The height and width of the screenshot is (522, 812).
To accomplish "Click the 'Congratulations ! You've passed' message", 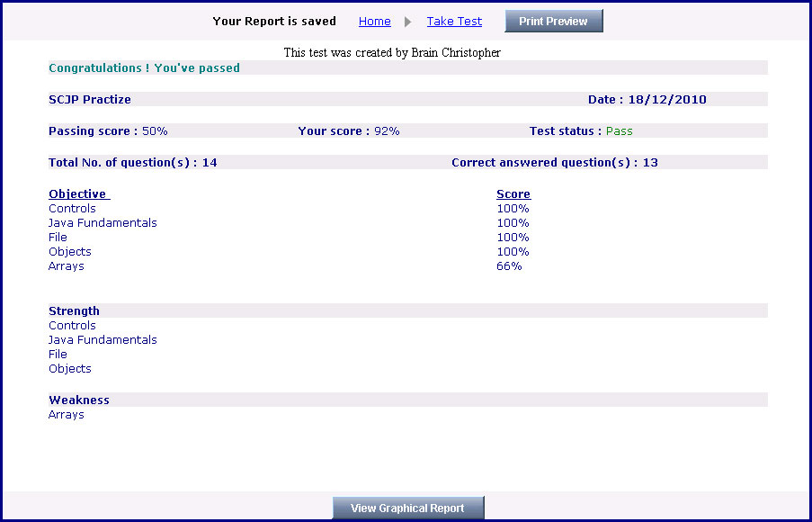I will (144, 67).
